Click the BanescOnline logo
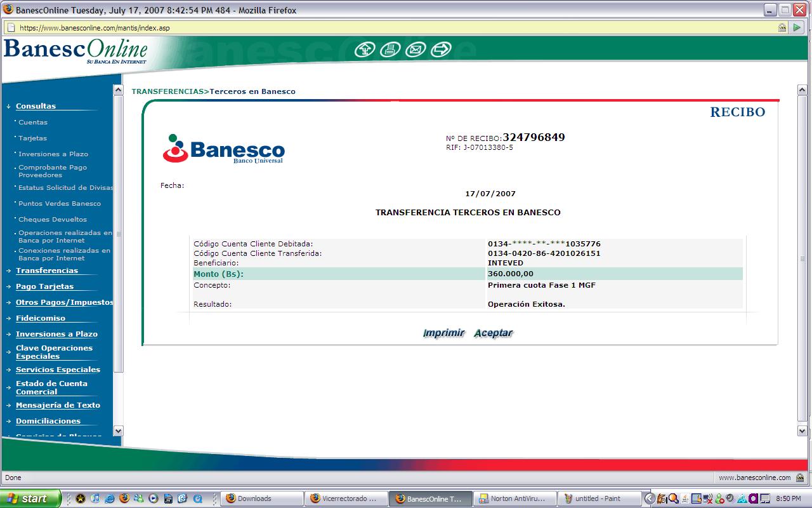Viewport: 812px width, 508px height. point(75,51)
